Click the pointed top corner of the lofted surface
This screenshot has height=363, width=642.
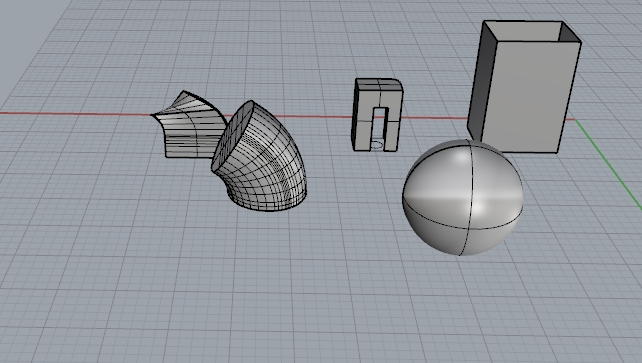[x=184, y=92]
